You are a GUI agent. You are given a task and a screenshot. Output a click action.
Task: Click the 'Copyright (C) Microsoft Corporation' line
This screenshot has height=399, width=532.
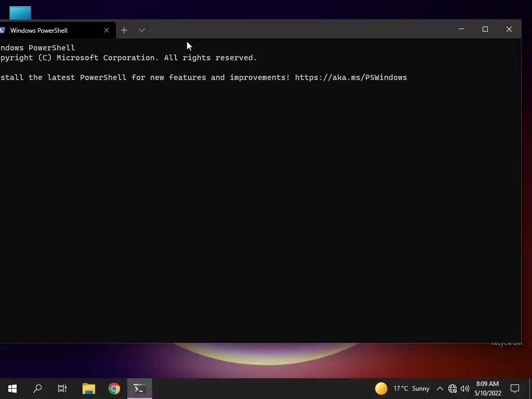click(x=129, y=58)
